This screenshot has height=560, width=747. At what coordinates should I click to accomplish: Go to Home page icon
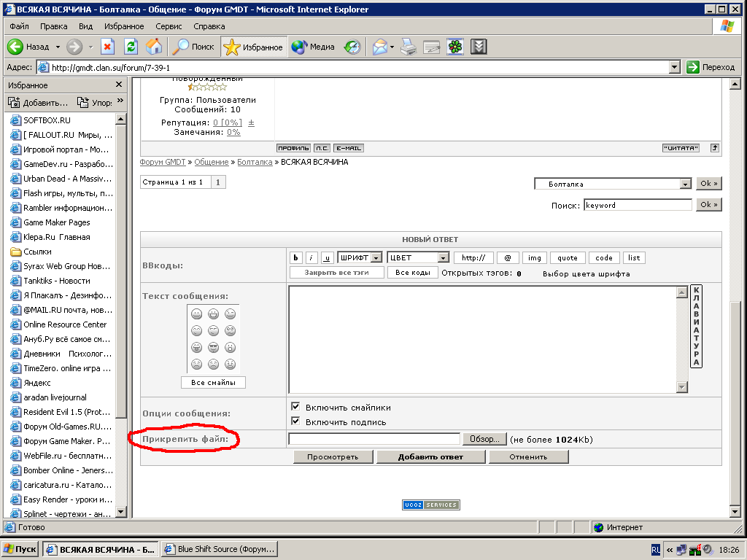154,47
